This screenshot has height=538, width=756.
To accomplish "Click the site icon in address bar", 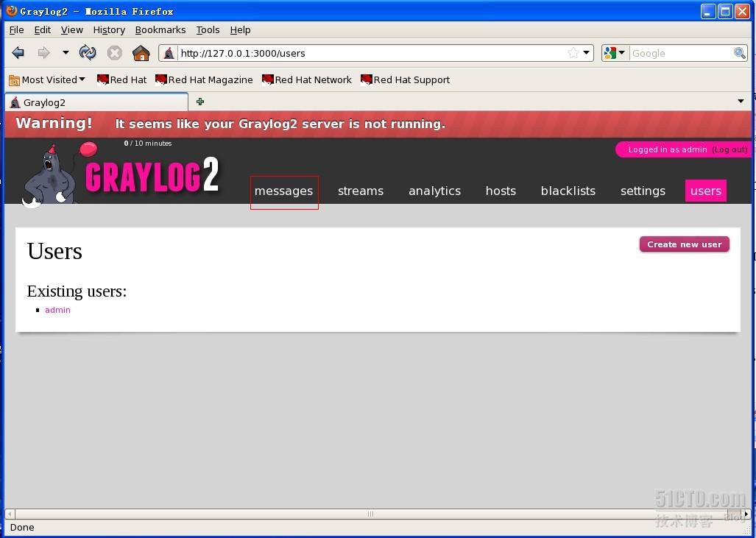I will tap(169, 53).
